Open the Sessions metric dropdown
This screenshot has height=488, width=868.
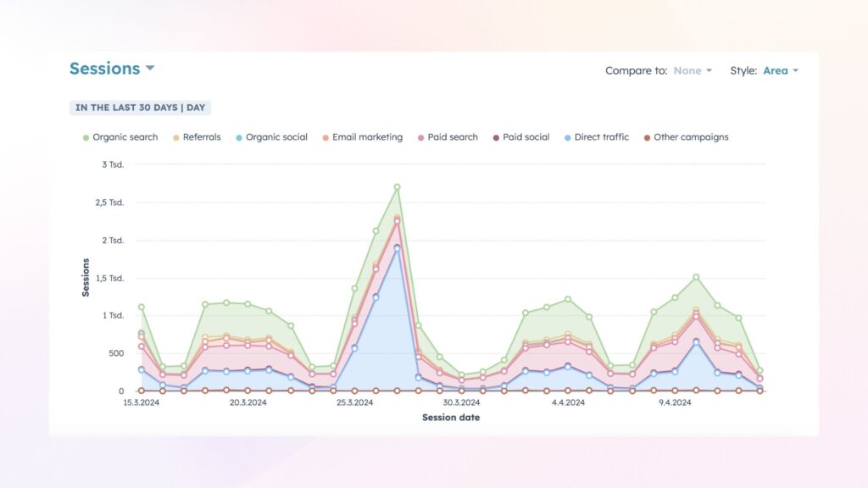[112, 69]
